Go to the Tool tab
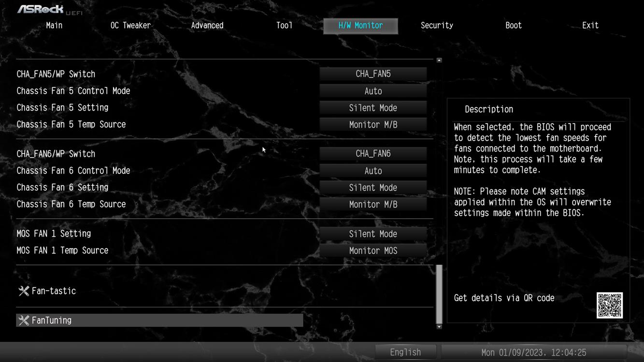The image size is (644, 362). coord(284,26)
